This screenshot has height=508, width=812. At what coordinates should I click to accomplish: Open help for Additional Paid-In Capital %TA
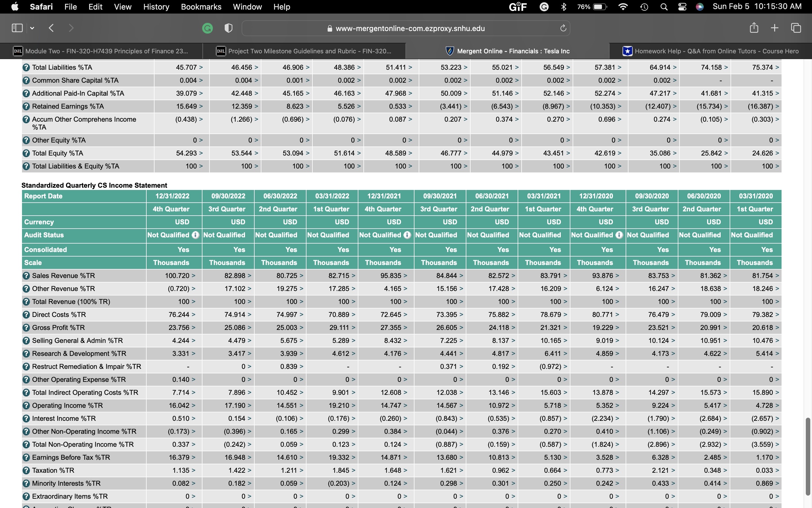coord(26,94)
